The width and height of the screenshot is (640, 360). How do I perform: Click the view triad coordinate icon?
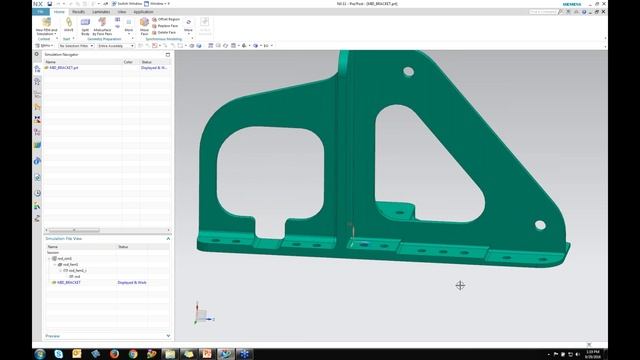(203, 314)
